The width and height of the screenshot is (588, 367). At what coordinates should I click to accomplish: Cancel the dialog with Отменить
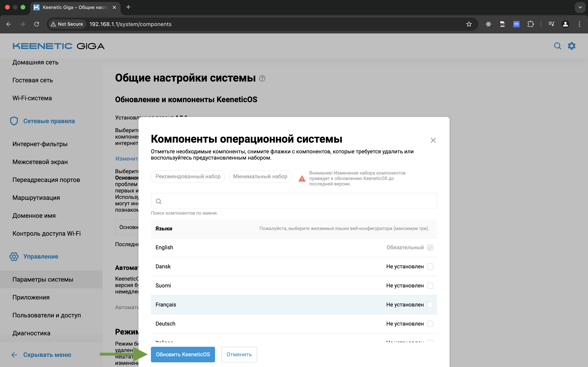(x=239, y=354)
